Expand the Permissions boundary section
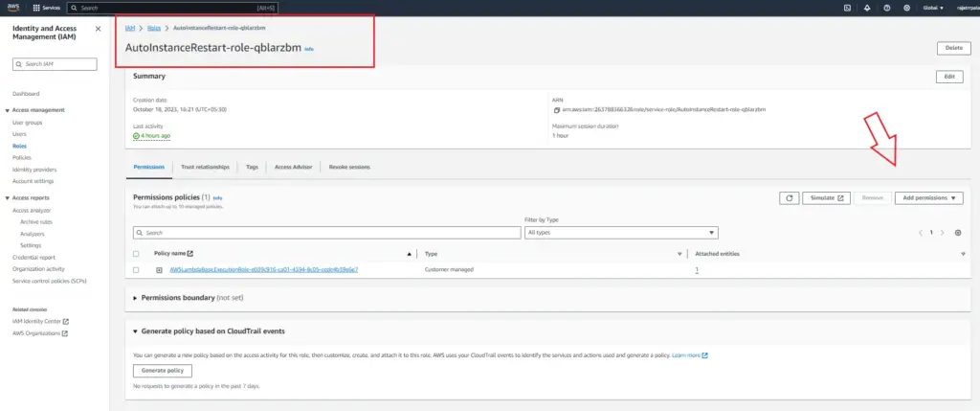Screen dimensions: 980x411 [135, 298]
